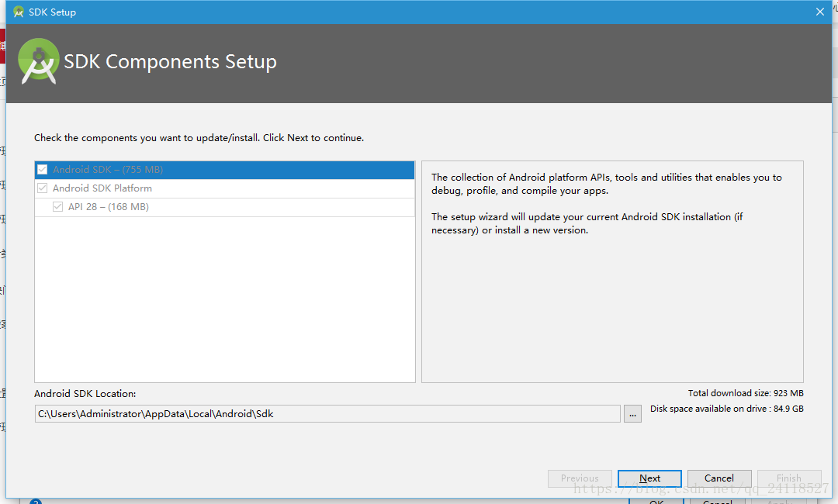Click the Cancel button in SDK Setup
This screenshot has width=838, height=504.
pos(719,478)
